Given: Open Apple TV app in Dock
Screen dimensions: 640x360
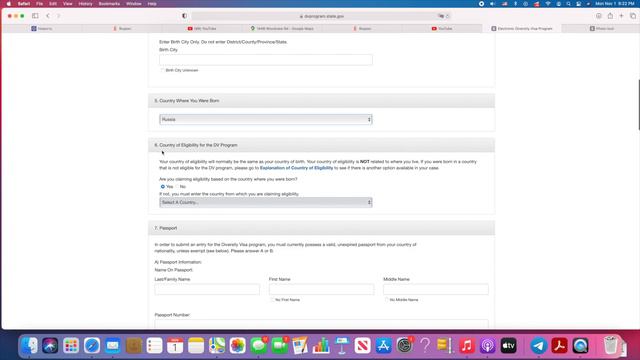Looking at the screenshot, I should [509, 346].
